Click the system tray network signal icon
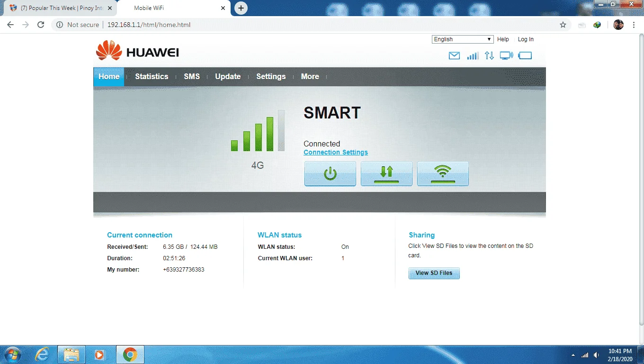 [585, 355]
